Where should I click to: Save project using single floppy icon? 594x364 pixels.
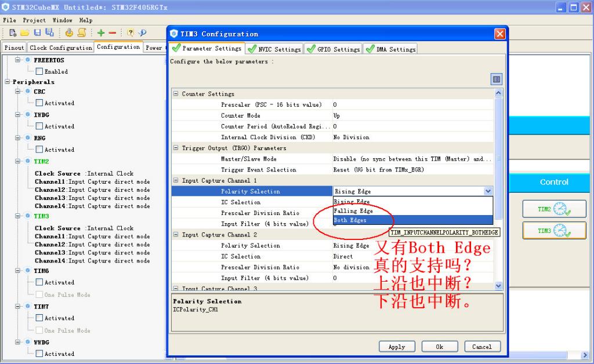[37, 33]
